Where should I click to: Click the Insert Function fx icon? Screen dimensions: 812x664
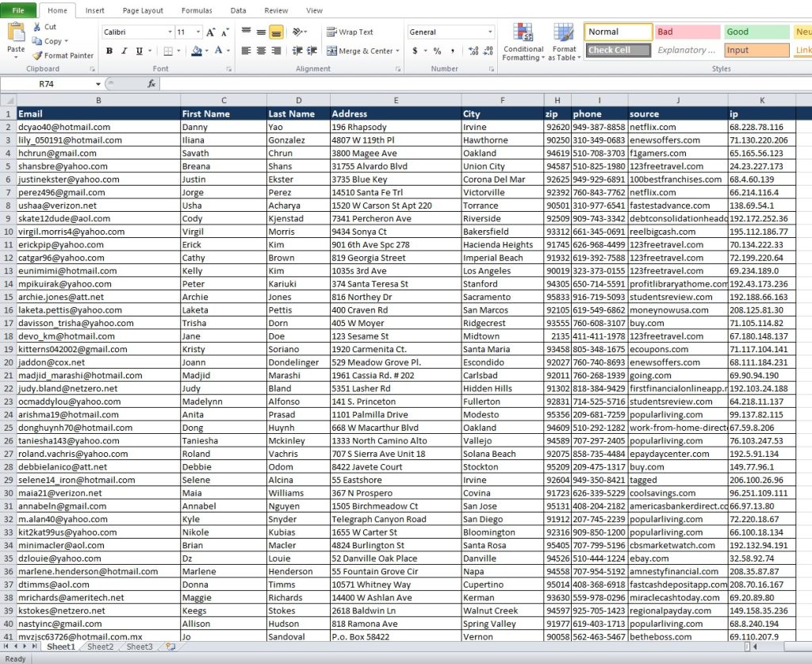coord(151,83)
